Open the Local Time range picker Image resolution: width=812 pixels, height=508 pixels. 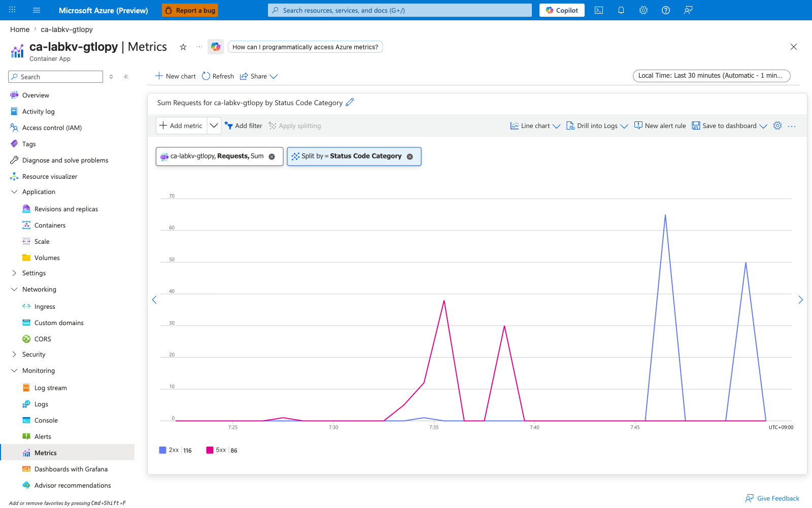712,76
